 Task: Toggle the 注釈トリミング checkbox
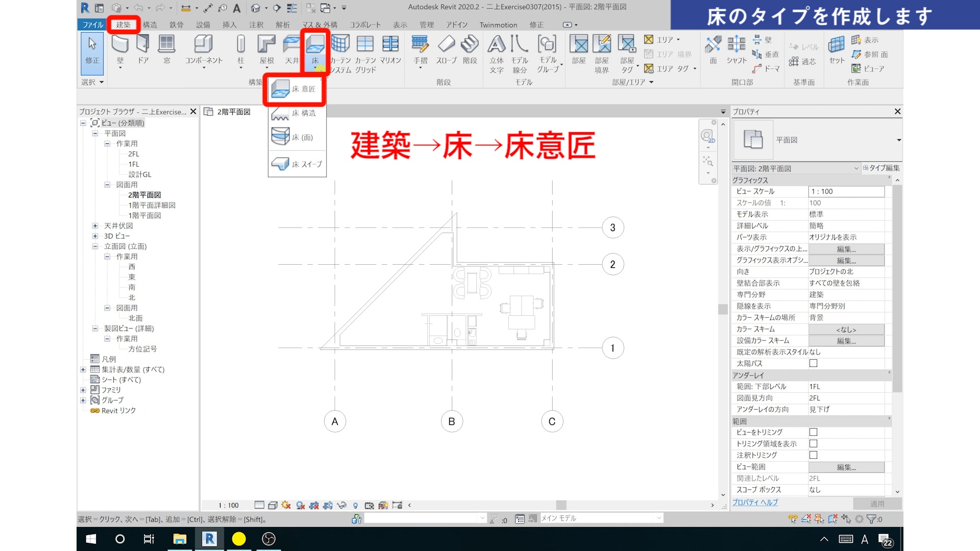click(x=813, y=455)
